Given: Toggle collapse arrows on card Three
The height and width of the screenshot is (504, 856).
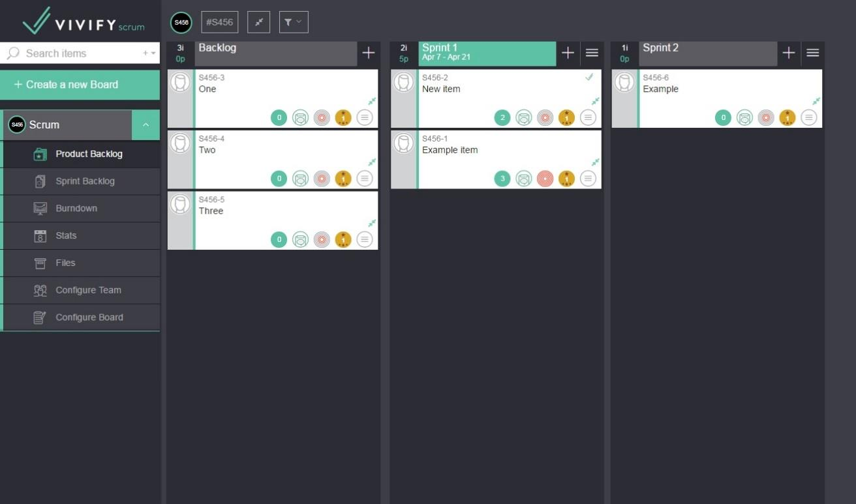Looking at the screenshot, I should (x=372, y=223).
